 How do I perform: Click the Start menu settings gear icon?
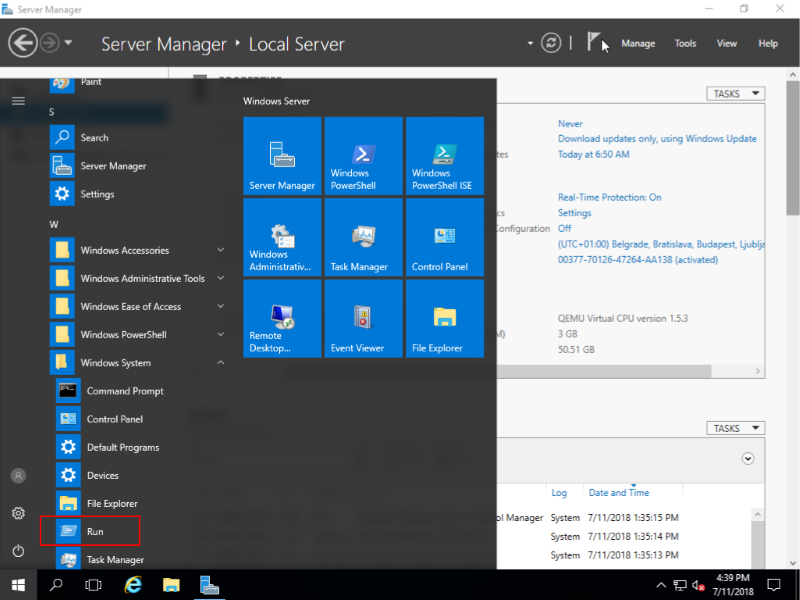18,513
